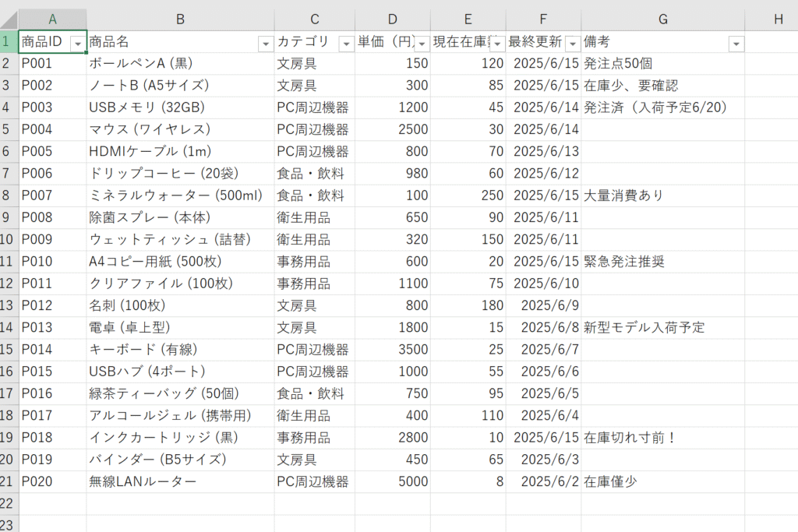Select column B header
The width and height of the screenshot is (798, 532).
(x=180, y=19)
